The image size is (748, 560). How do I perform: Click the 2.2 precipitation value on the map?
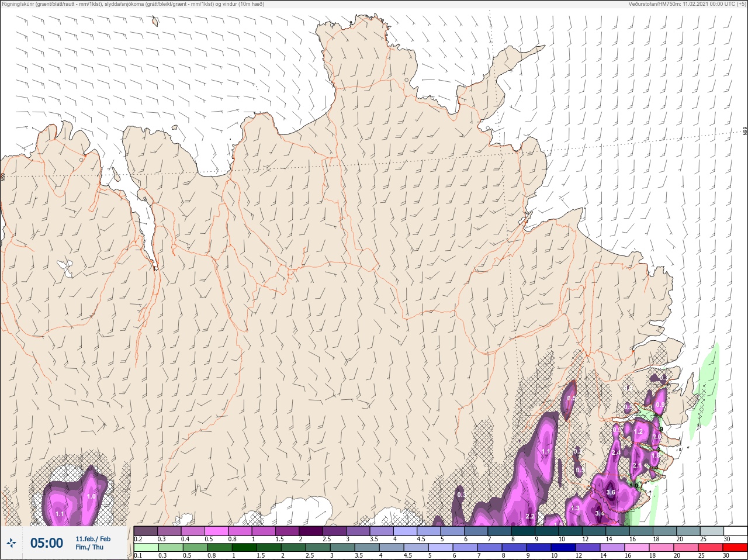tap(530, 517)
